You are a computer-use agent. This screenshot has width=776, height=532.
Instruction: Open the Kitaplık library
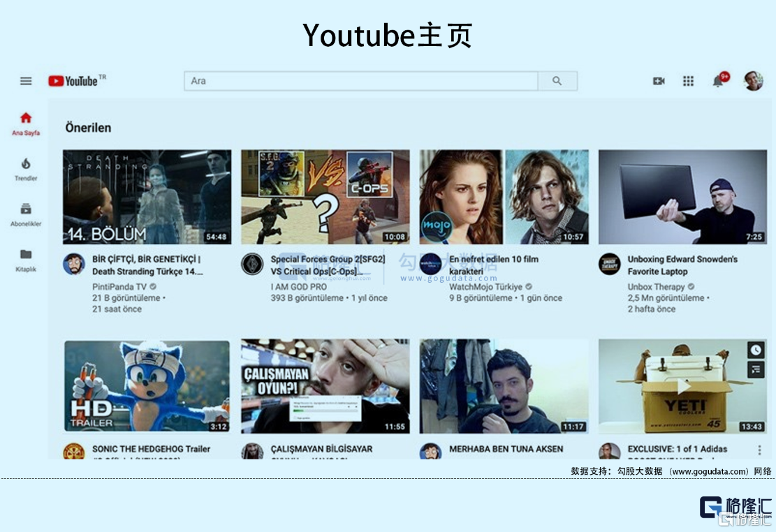click(x=26, y=260)
